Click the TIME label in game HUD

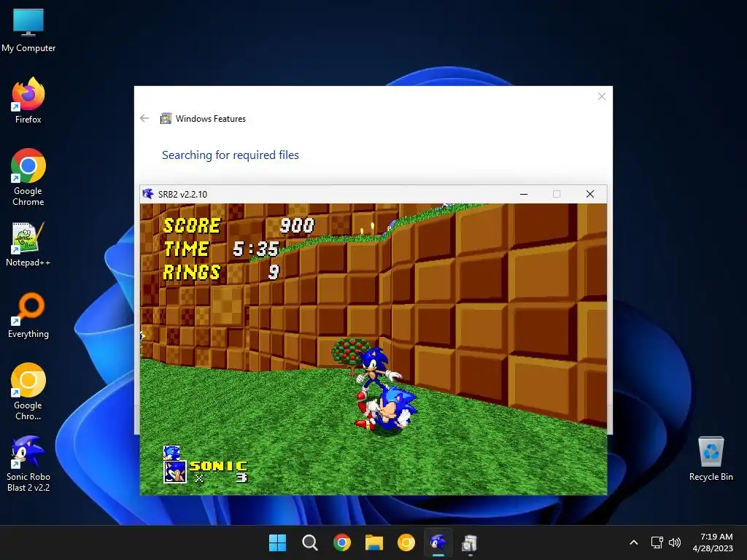tap(186, 249)
